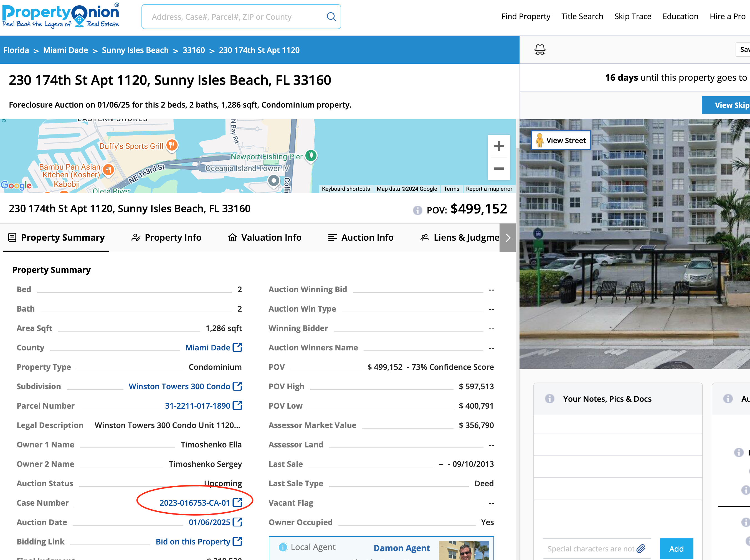
Task: Click the Sunny Isles Beach breadcrumb
Action: pyautogui.click(x=135, y=50)
